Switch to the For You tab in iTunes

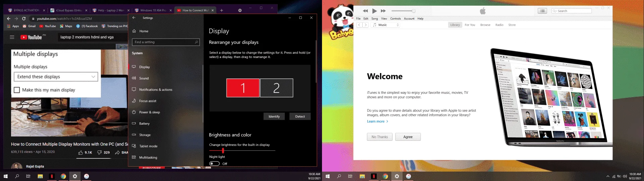pyautogui.click(x=470, y=25)
